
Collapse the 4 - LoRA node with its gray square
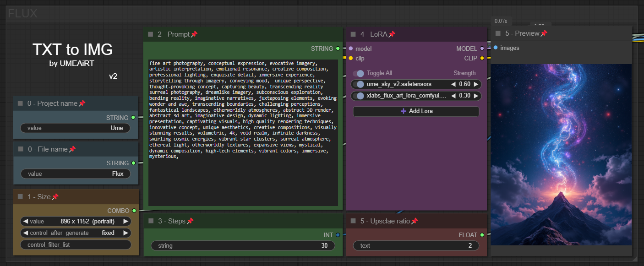(353, 34)
